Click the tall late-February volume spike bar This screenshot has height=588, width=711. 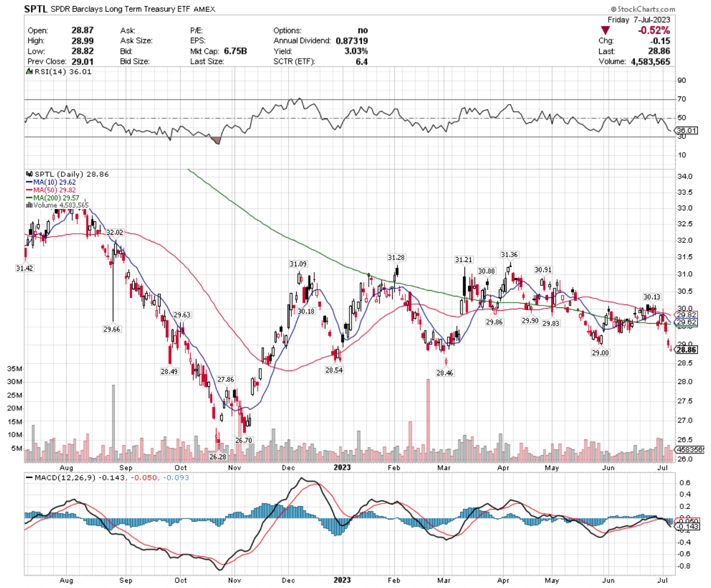point(428,421)
